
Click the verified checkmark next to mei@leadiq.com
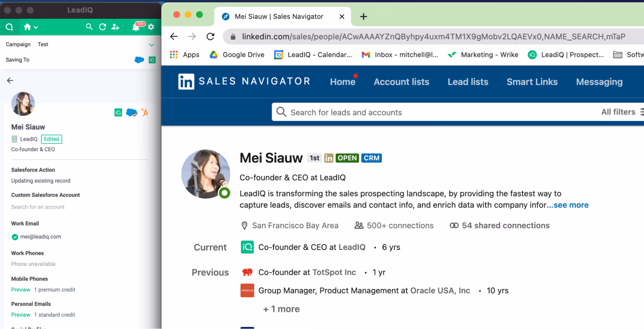(x=14, y=237)
